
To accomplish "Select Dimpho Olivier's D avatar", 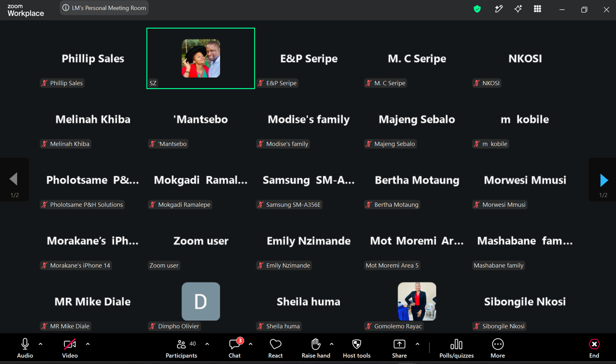I will pyautogui.click(x=201, y=302).
